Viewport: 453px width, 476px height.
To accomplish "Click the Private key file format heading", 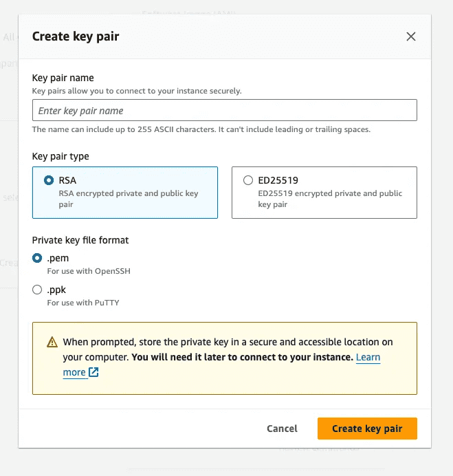I will pyautogui.click(x=80, y=240).
